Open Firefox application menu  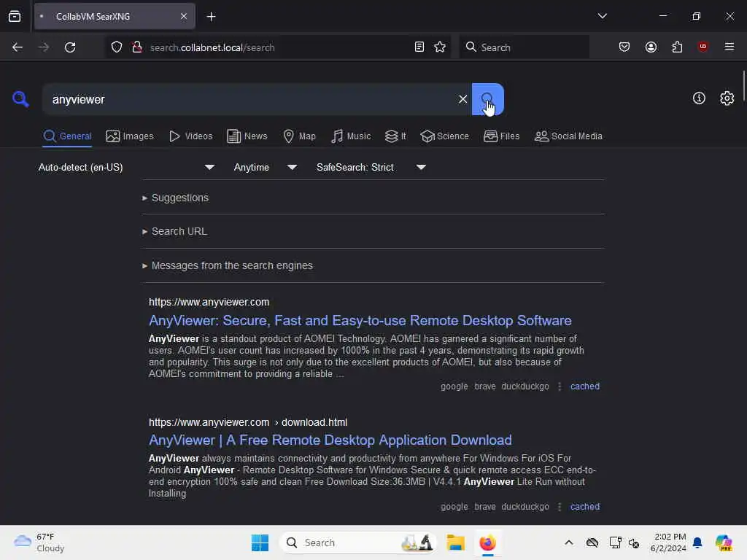(729, 47)
